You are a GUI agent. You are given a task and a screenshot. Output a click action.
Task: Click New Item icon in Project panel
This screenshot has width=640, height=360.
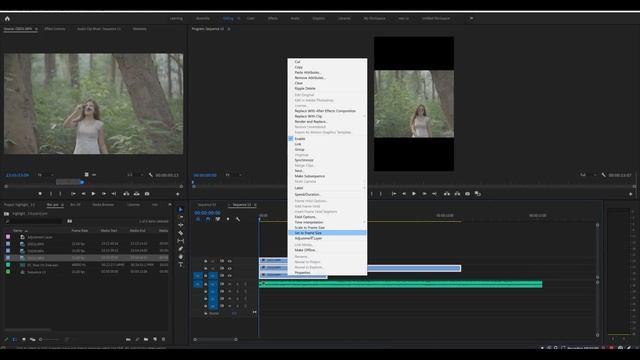tap(155, 339)
